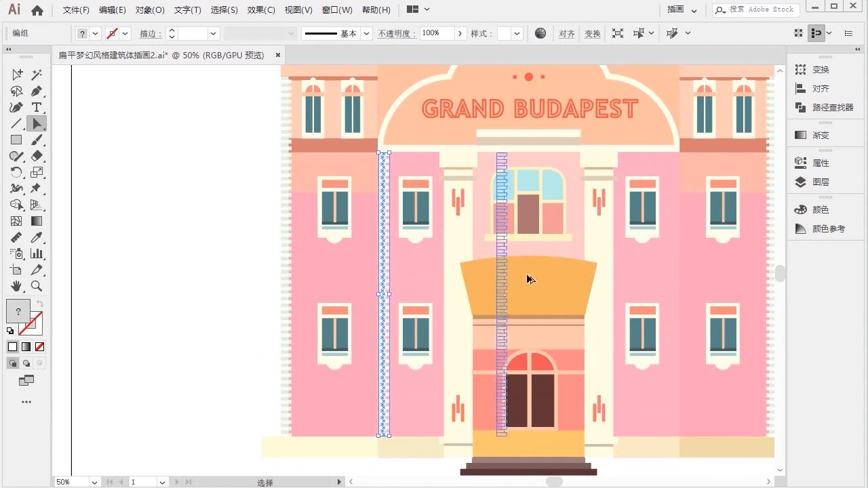
Task: Select the Eraser tool
Action: (37, 156)
